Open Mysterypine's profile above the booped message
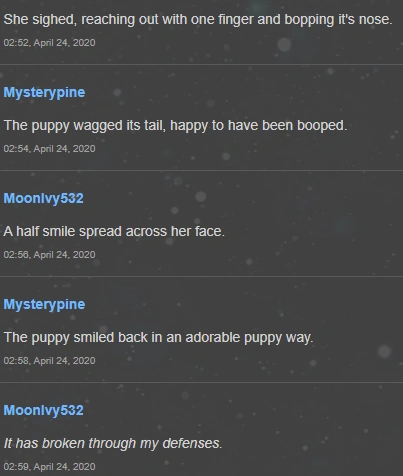Image resolution: width=403 pixels, height=476 pixels. click(44, 93)
